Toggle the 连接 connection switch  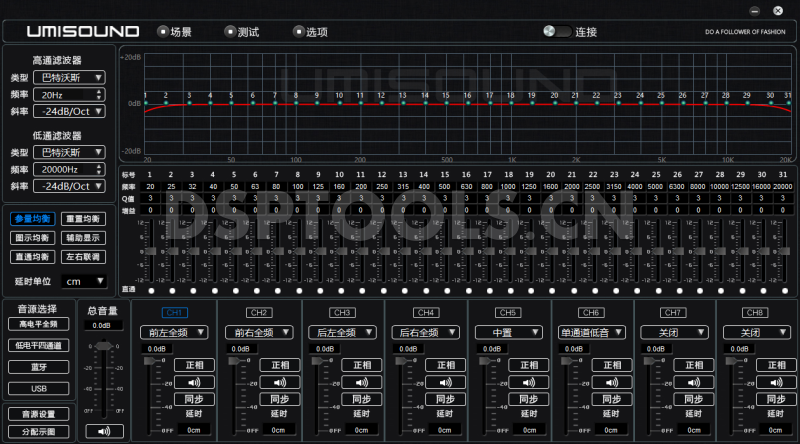tap(557, 32)
